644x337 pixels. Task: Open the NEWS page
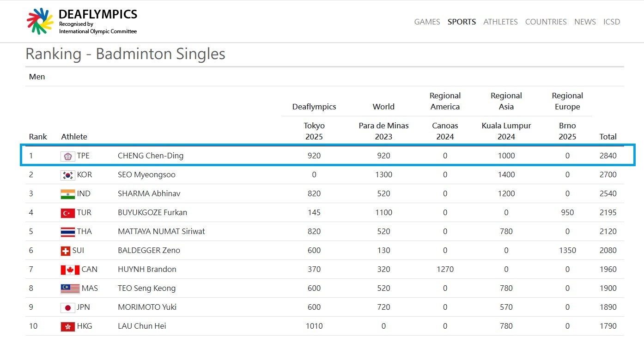point(585,22)
